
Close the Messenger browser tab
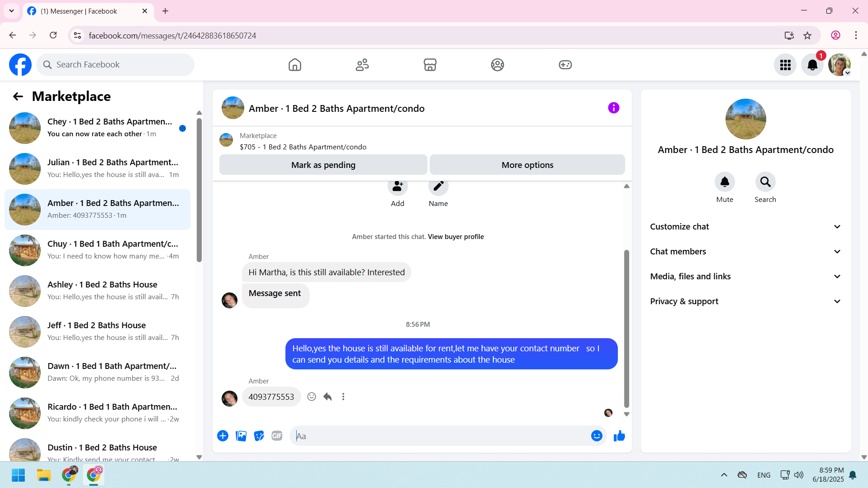point(145,11)
